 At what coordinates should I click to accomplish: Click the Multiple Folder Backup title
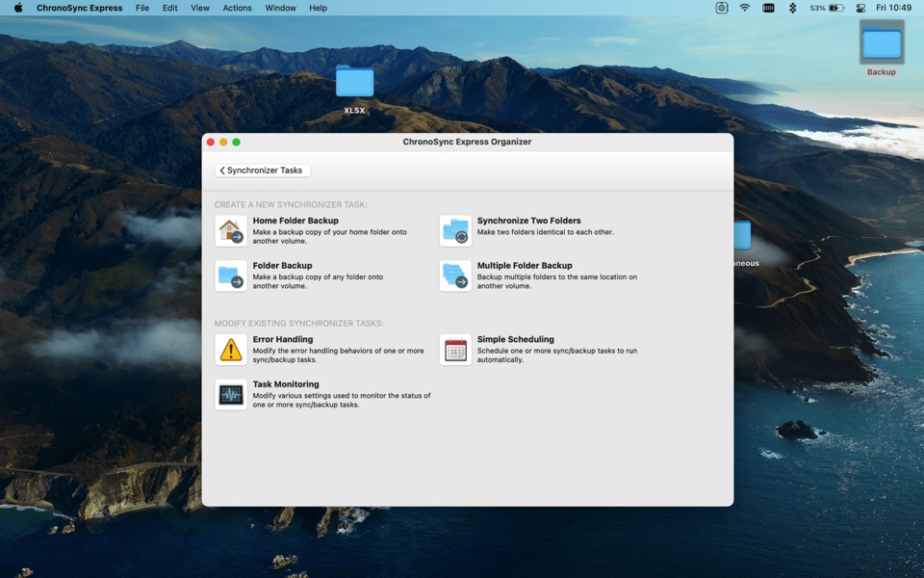pos(525,266)
